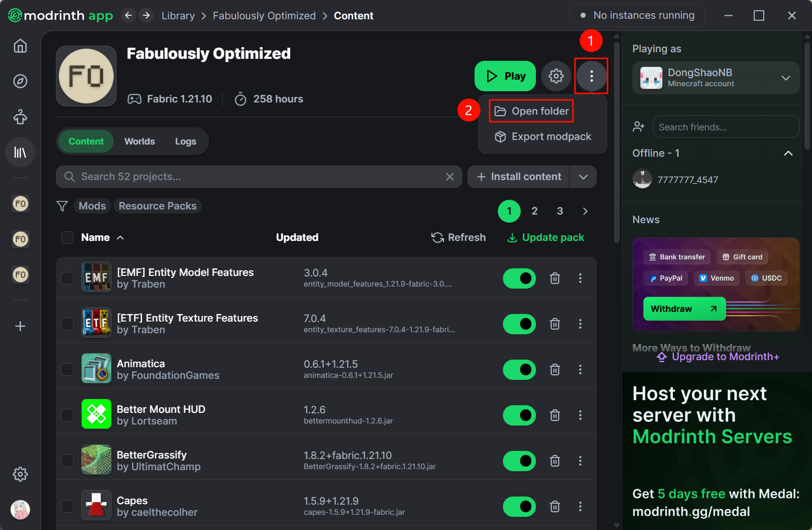Open the Install content dropdown arrow
The image size is (812, 530).
(583, 177)
